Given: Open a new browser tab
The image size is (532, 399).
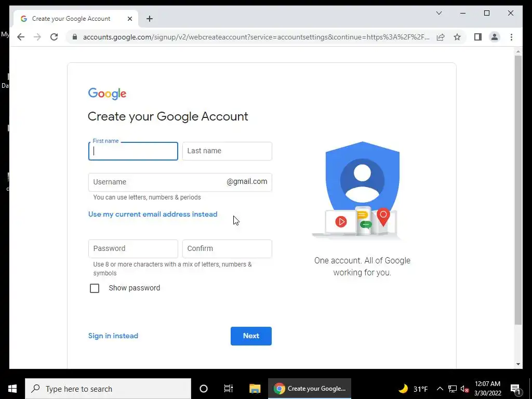Looking at the screenshot, I should click(x=150, y=19).
